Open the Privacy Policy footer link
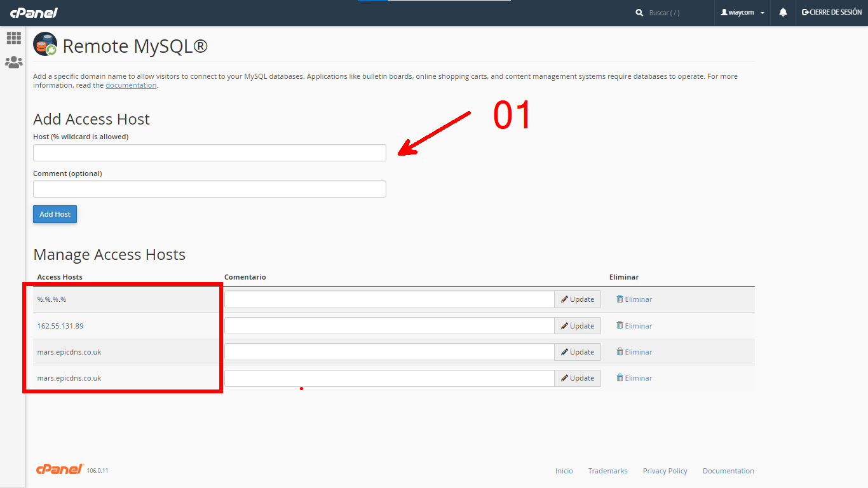Viewport: 868px width, 488px height. (x=665, y=471)
